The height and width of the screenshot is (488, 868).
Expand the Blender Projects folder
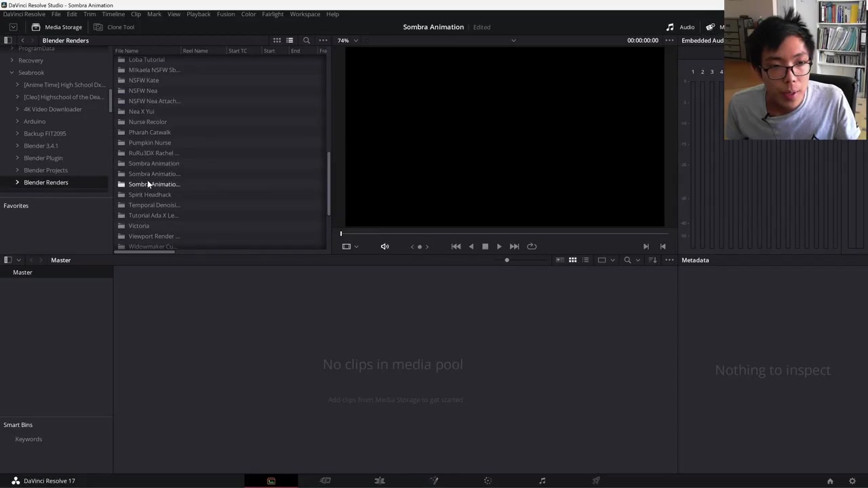click(18, 170)
